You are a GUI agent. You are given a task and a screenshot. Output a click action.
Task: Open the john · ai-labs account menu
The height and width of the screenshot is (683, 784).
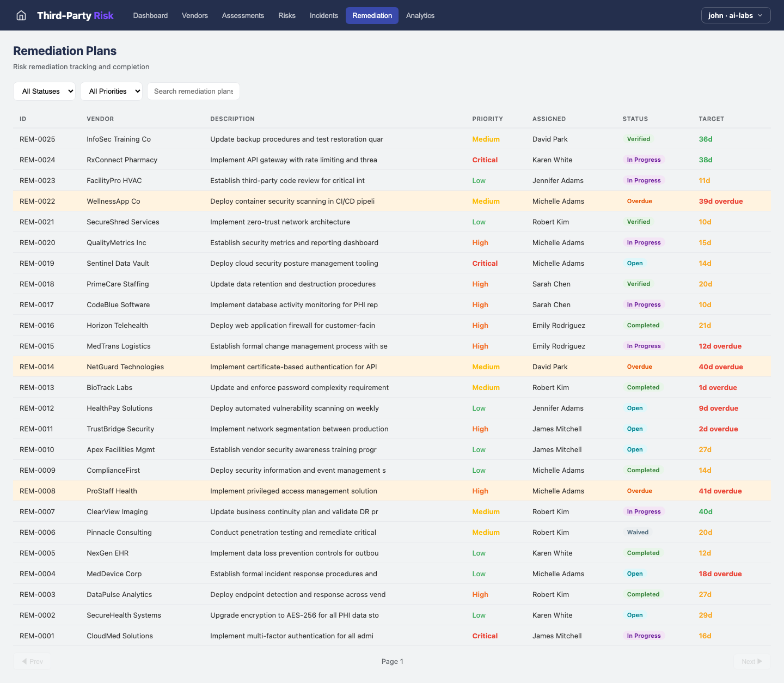736,15
